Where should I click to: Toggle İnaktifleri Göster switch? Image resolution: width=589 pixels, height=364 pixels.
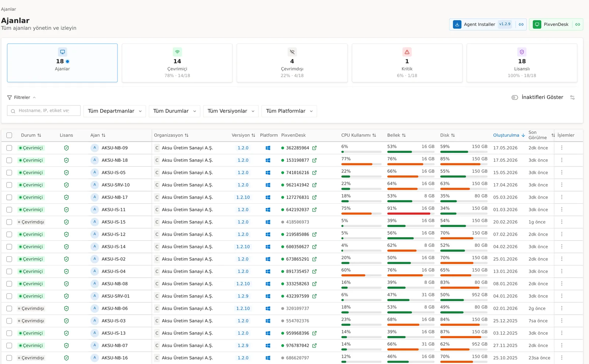pos(515,97)
